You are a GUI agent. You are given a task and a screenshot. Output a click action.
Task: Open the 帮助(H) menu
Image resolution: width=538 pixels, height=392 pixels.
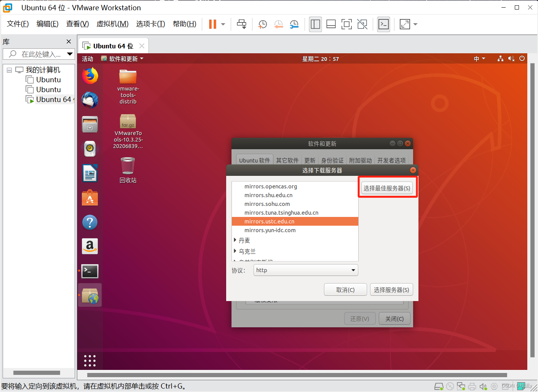coord(185,24)
